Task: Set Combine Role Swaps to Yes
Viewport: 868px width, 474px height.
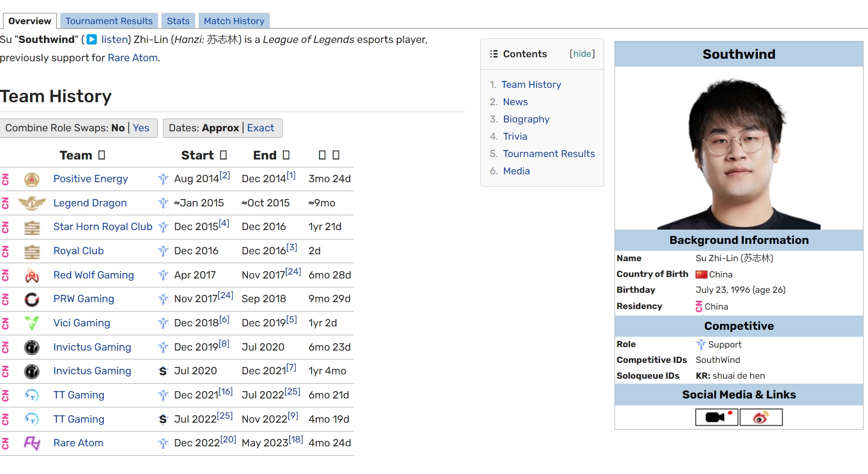Action: point(141,128)
